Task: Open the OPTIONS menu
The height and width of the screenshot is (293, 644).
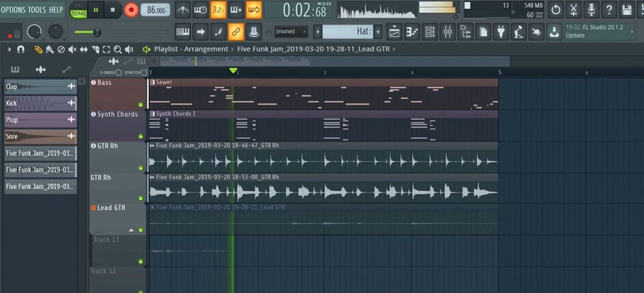Action: click(13, 10)
